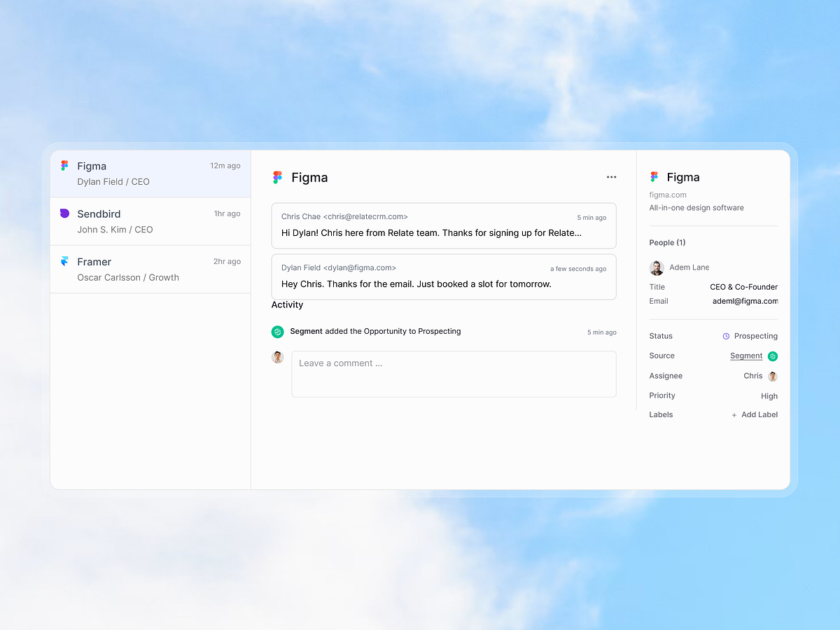This screenshot has width=840, height=630.
Task: Change the Prospecting status value
Action: (x=750, y=336)
